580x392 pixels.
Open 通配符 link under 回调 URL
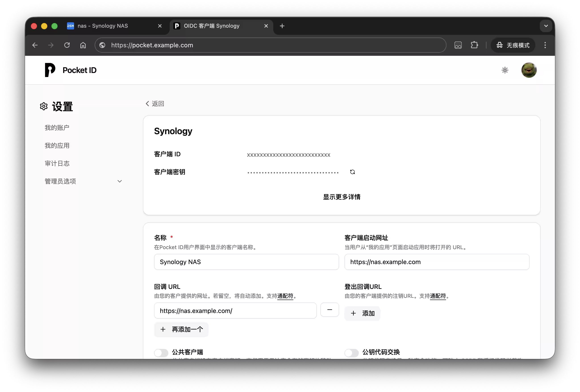(x=285, y=296)
